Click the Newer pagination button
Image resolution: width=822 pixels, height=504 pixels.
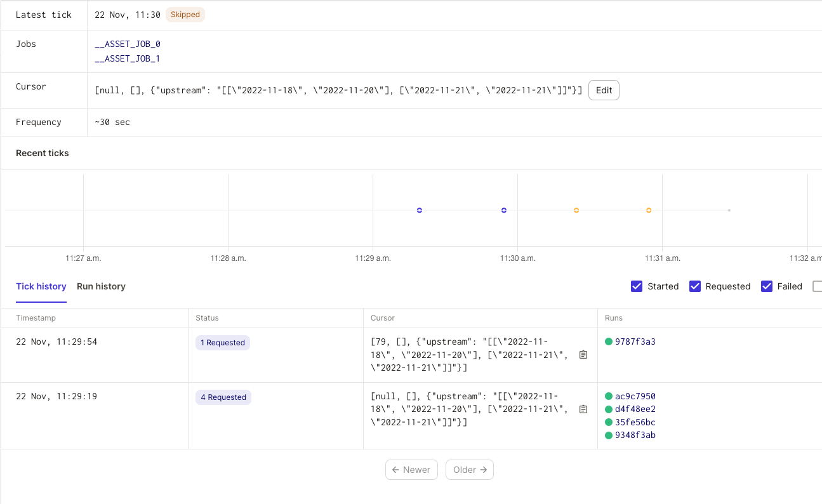(x=411, y=470)
